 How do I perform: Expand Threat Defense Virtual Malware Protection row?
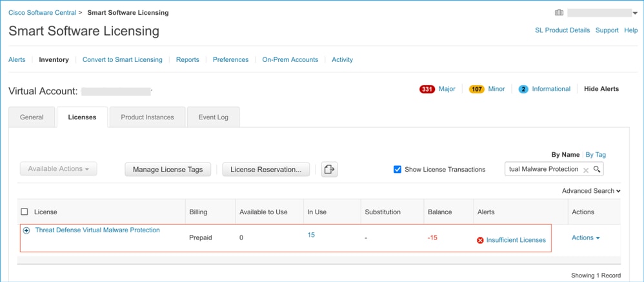click(26, 230)
